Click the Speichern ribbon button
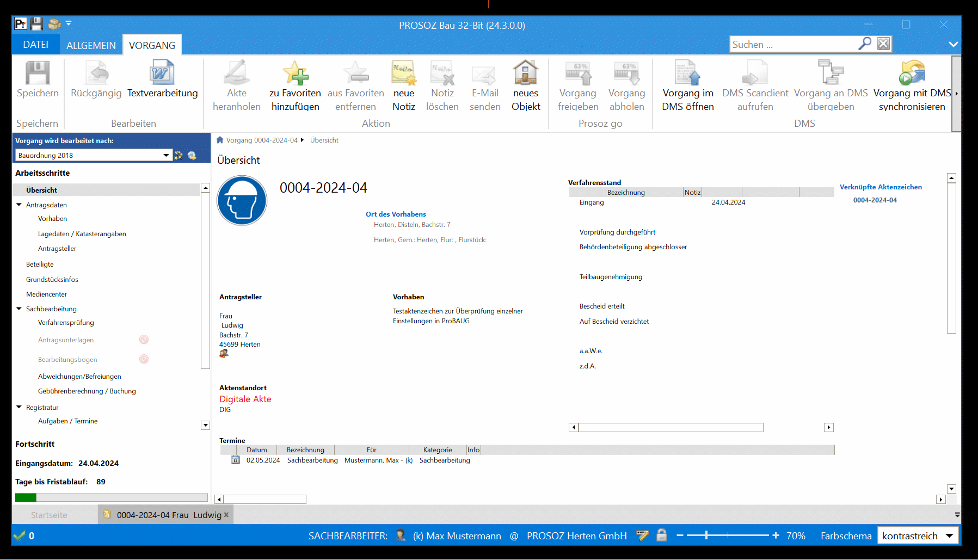978x560 pixels. [x=38, y=79]
